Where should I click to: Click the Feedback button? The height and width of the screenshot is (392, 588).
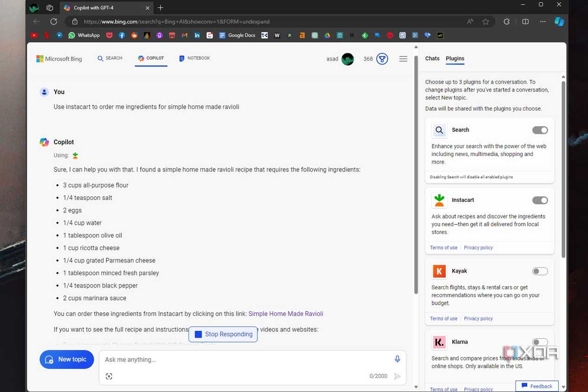[x=536, y=386]
